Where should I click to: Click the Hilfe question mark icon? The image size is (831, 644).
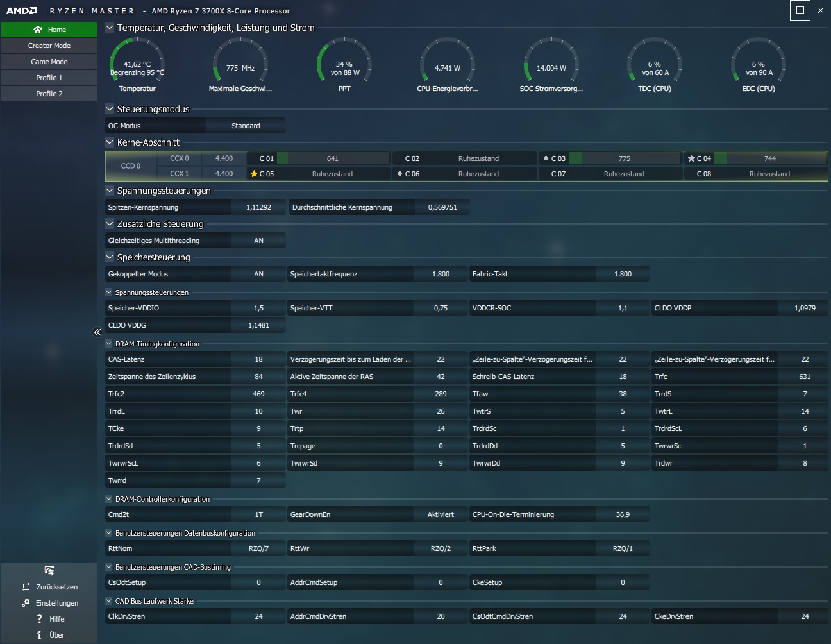(39, 619)
